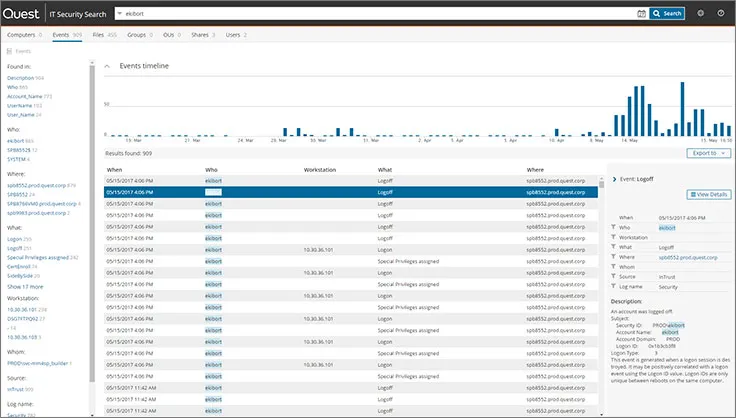Screen dimensions: 736x418
Task: Click Show 17 more link
Action: pos(25,286)
